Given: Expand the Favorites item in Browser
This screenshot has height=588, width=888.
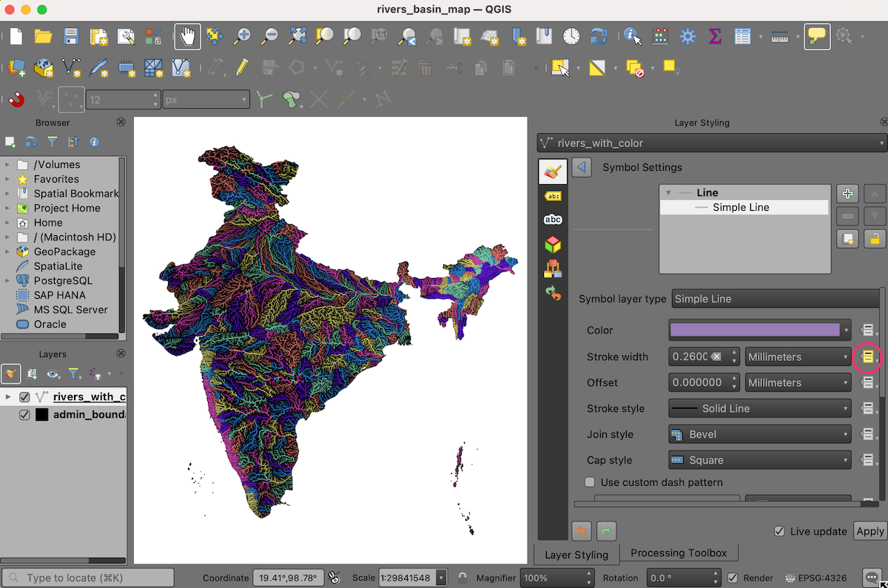Looking at the screenshot, I should pyautogui.click(x=7, y=179).
